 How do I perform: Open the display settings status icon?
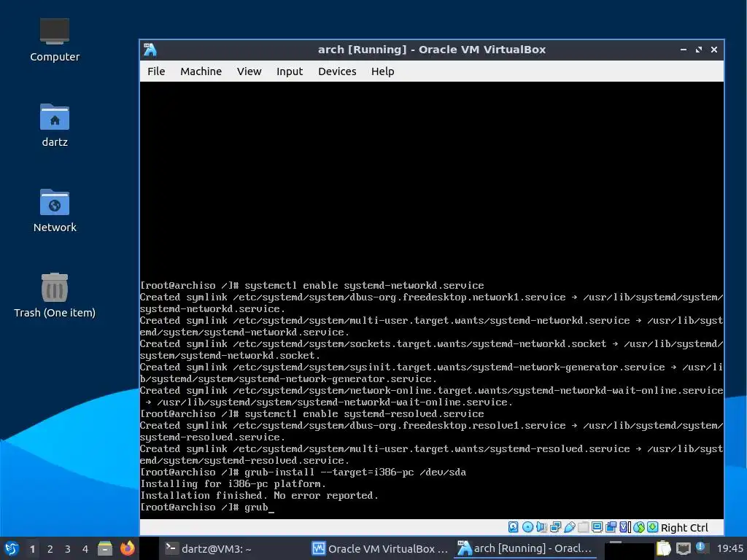point(597,527)
